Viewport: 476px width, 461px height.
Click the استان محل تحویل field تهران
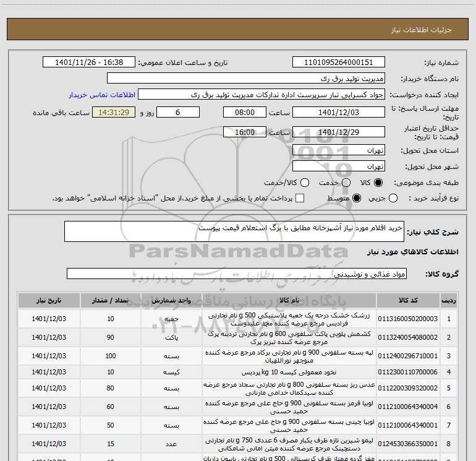tap(339, 150)
